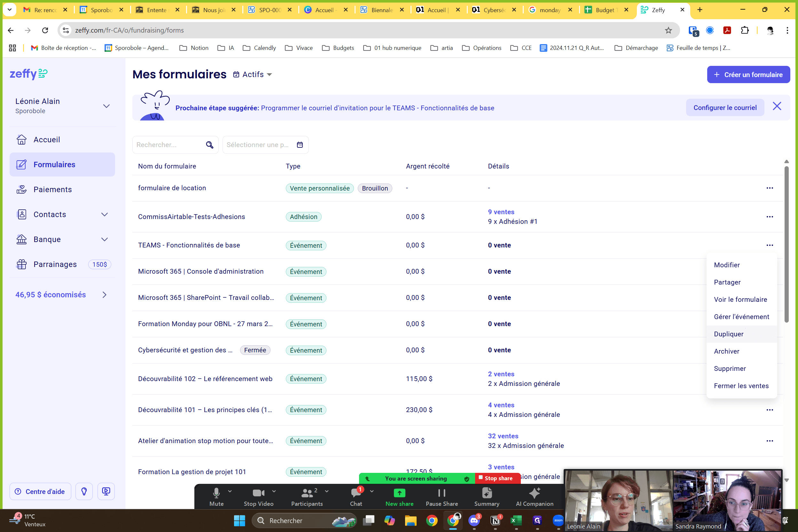Image resolution: width=798 pixels, height=532 pixels.
Task: Open the date picker calendar icon
Action: 300,145
